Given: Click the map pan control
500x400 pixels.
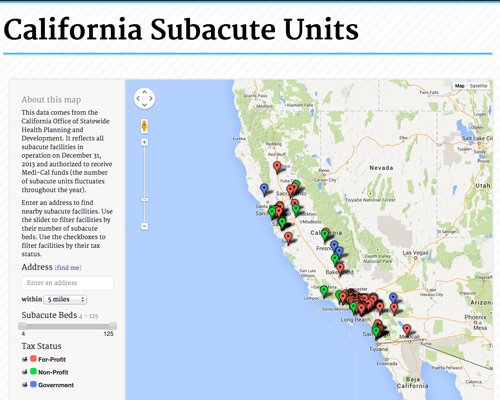Looking at the screenshot, I should tap(144, 98).
